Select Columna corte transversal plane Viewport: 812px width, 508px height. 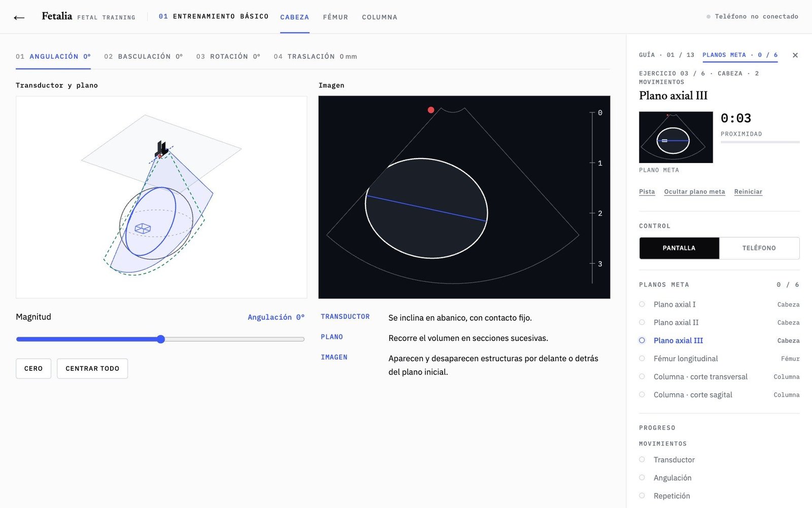(x=719, y=376)
